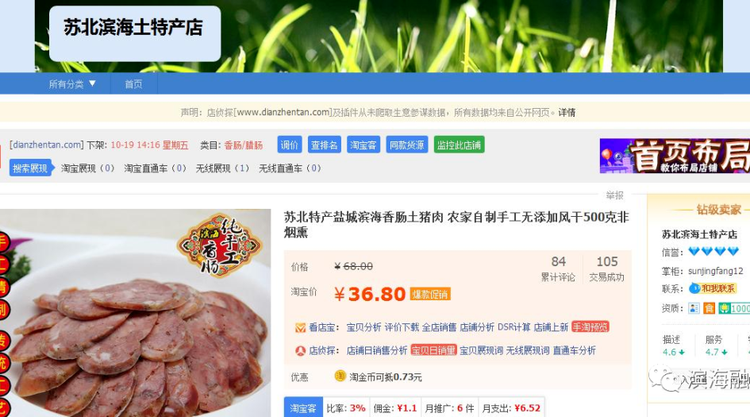Click the 看店宝 envelope icon

pos(300,328)
